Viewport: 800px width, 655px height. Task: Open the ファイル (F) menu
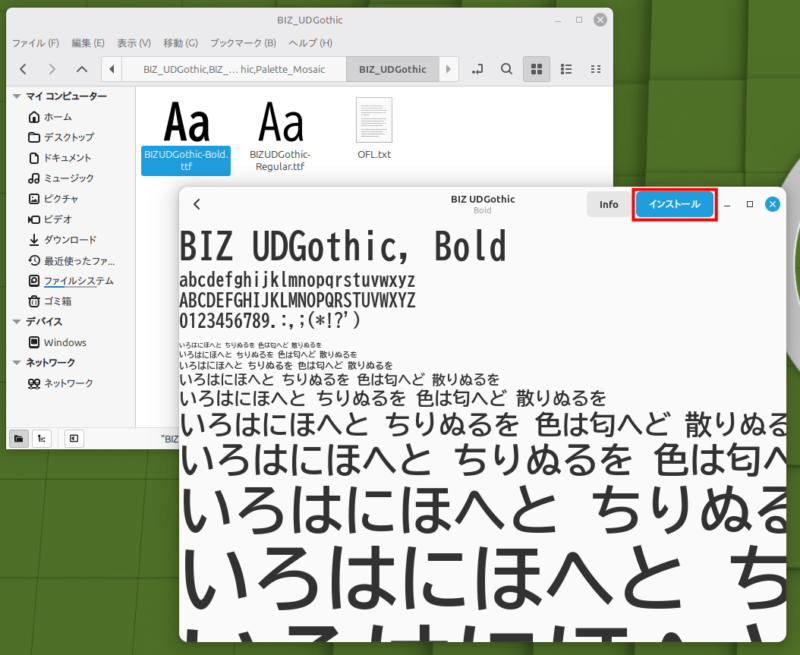point(35,43)
